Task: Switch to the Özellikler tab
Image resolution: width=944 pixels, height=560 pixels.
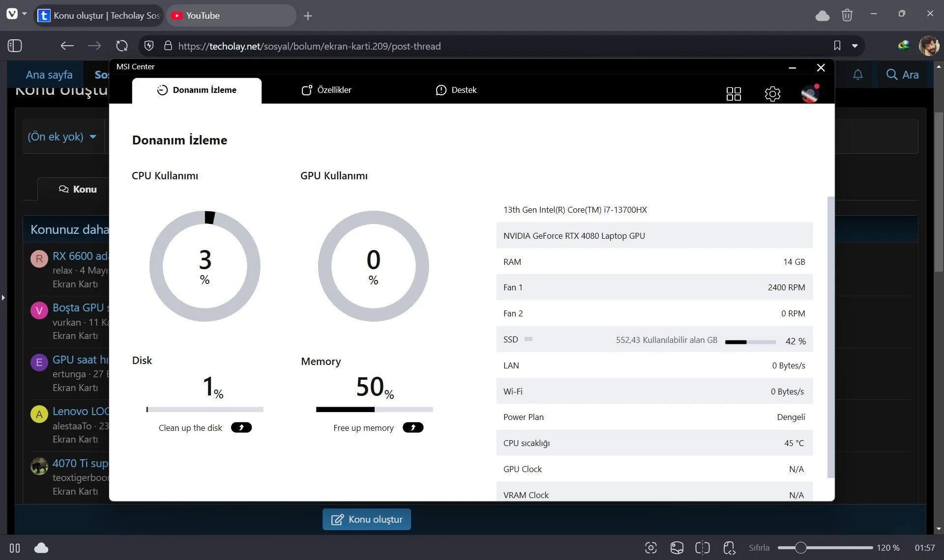Action: pos(326,90)
